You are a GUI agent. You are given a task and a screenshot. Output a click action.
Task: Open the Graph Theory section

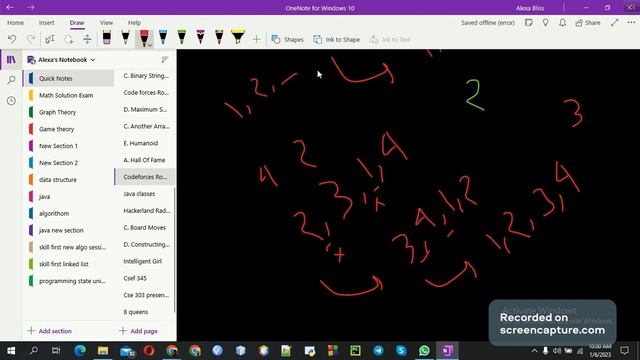68,112
